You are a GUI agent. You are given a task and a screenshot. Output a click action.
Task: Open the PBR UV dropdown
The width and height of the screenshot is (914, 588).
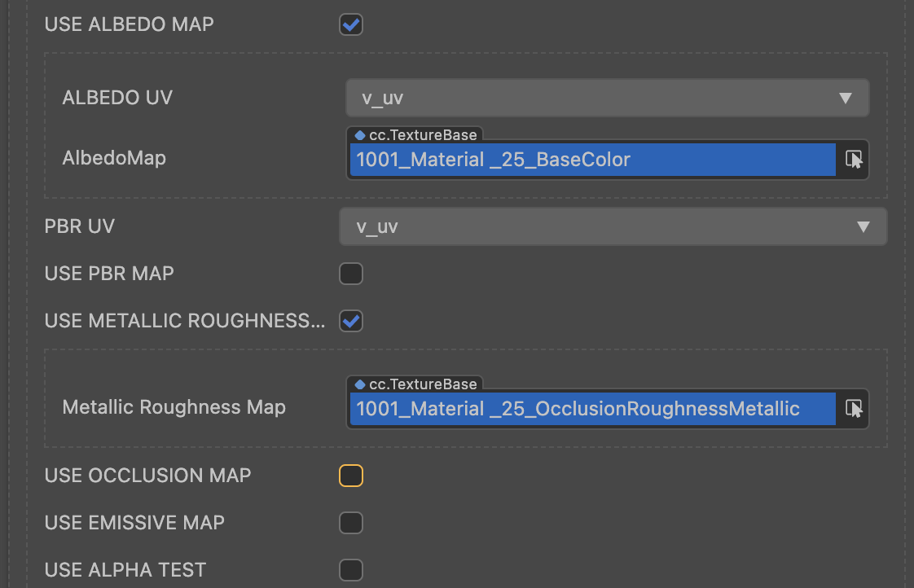[613, 227]
